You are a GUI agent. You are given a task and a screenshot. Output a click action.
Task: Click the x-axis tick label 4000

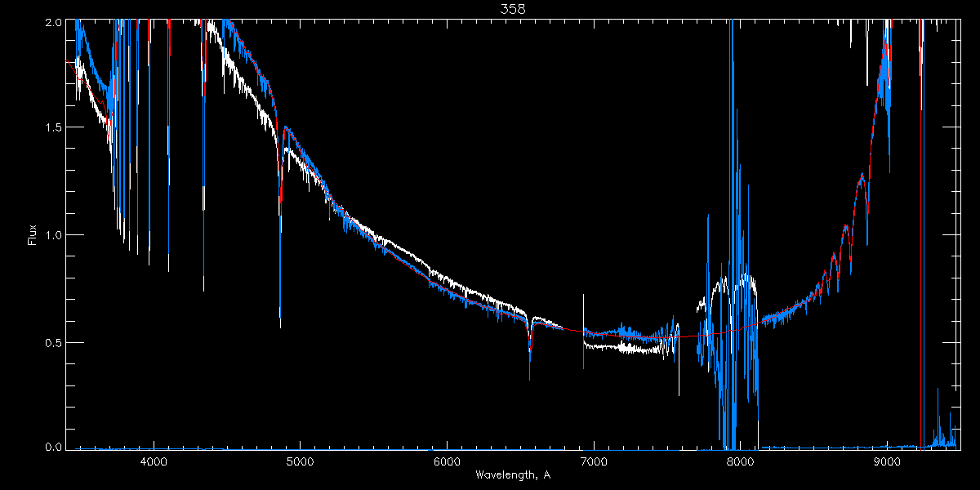[153, 463]
